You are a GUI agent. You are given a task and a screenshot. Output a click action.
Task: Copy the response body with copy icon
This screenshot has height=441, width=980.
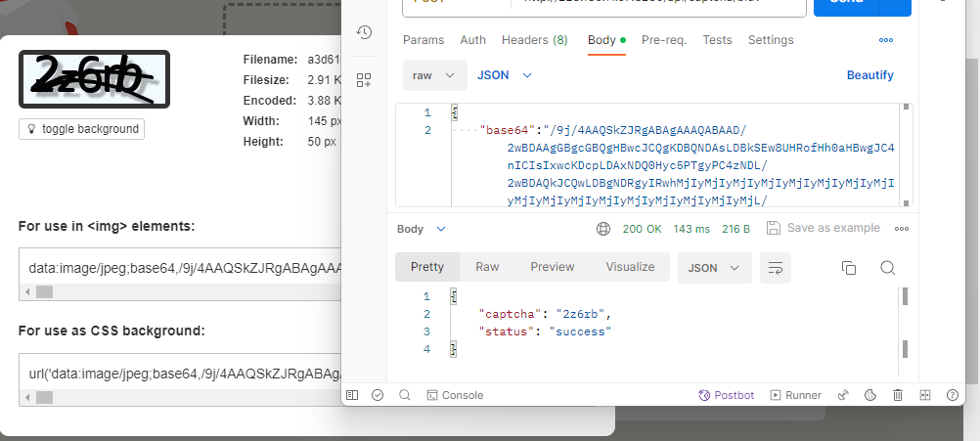(849, 268)
